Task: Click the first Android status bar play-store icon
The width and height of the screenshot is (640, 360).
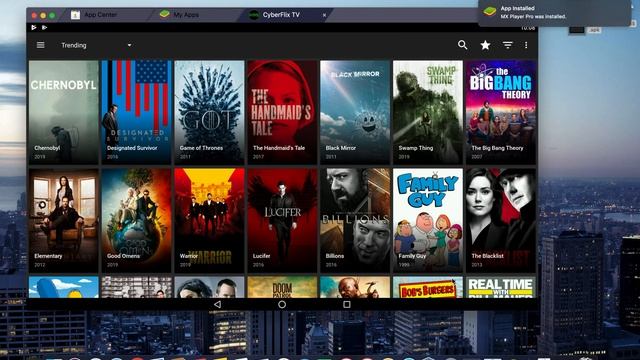Action: (x=34, y=27)
